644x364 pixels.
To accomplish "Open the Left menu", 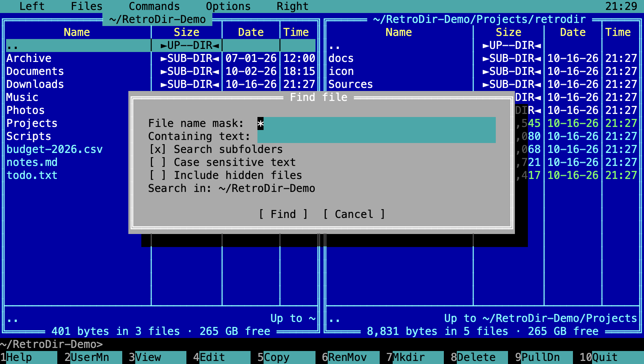I will 32,6.
